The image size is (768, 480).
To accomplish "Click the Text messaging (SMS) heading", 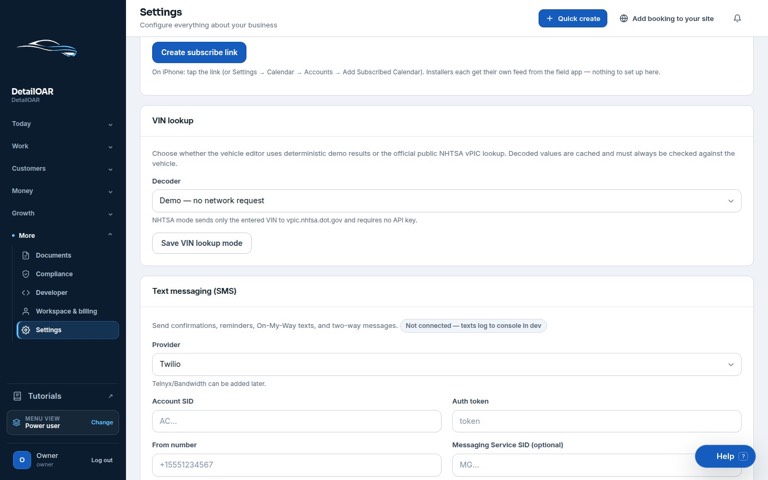I will (194, 291).
